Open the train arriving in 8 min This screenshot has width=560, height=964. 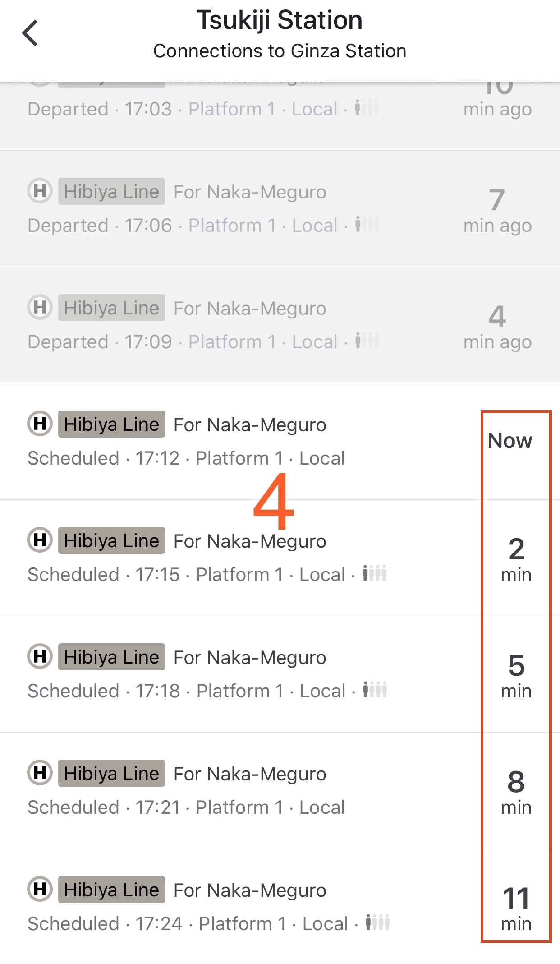coord(280,791)
